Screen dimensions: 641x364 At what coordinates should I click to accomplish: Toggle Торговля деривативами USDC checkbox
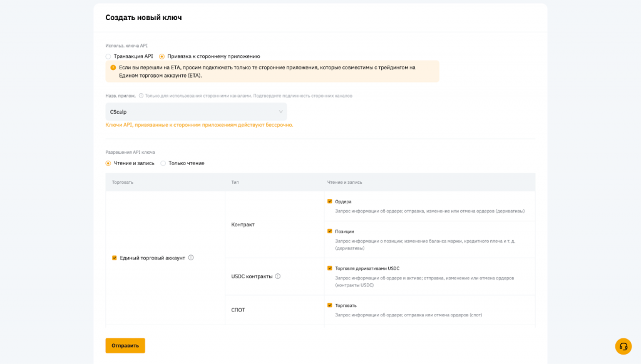(x=330, y=268)
